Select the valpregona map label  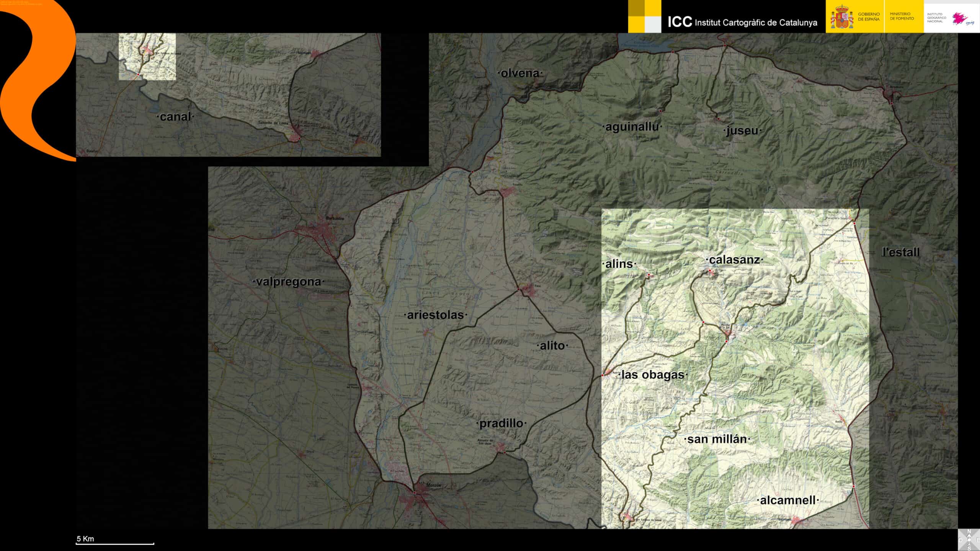coord(288,282)
